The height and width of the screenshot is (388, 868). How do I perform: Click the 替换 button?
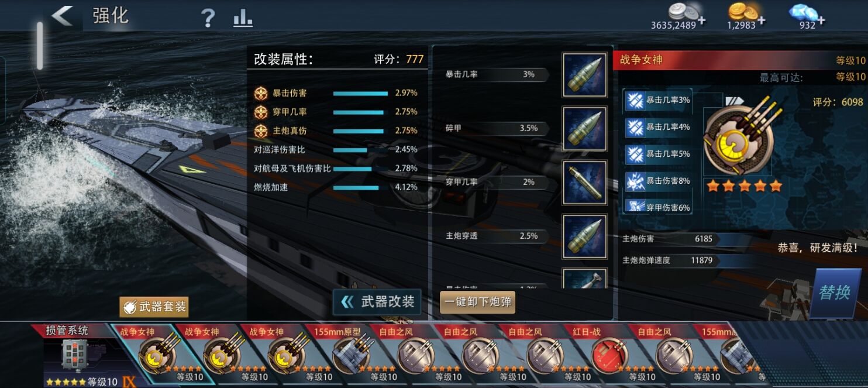coord(834,292)
